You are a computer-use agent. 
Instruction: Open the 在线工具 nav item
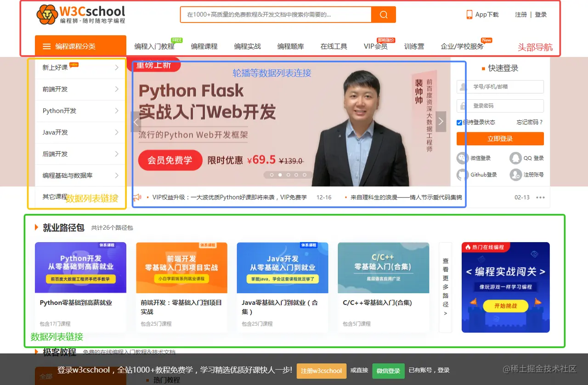point(334,46)
